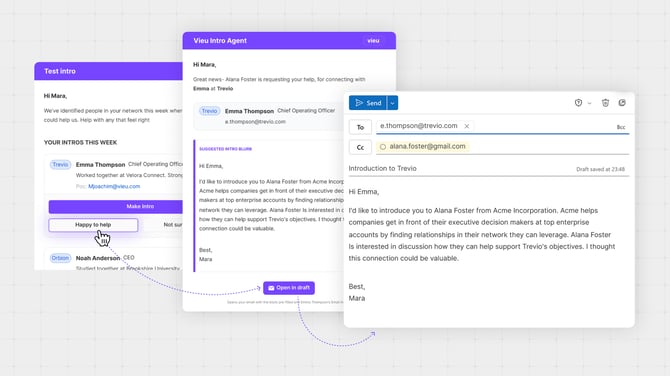Click the Vieu Intro Agent title
670x376 pixels.
220,41
